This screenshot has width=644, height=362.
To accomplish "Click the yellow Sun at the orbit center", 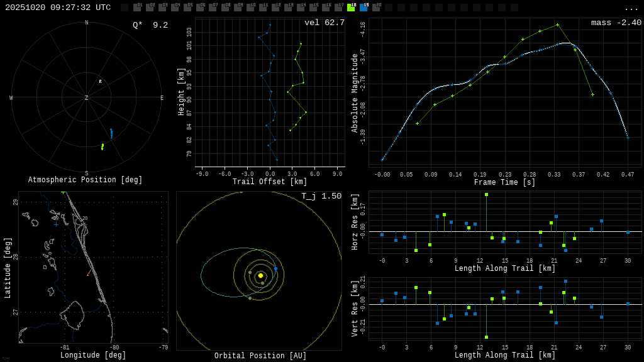I will pos(260,275).
